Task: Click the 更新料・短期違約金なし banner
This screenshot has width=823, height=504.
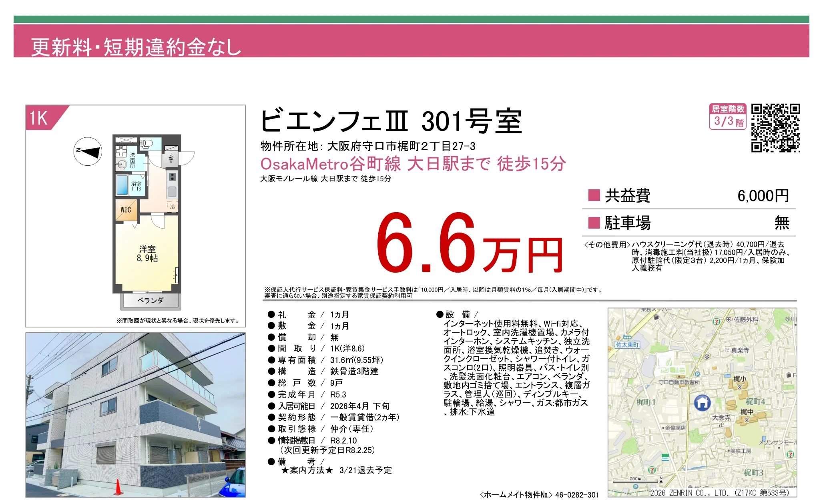Action: coord(136,47)
